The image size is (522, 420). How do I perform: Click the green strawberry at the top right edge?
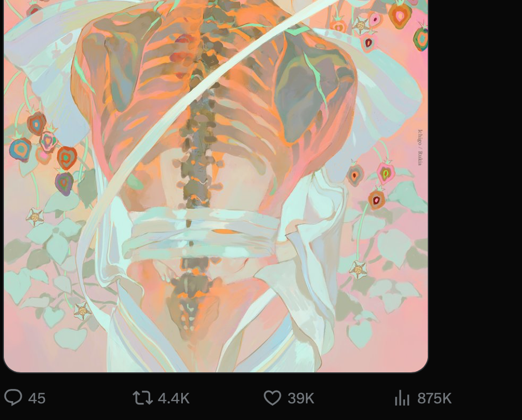(421, 39)
